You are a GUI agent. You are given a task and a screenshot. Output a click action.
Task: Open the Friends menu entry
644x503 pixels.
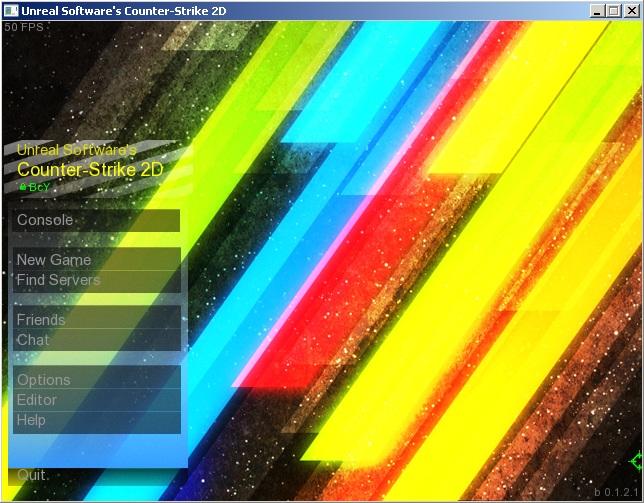coord(97,319)
